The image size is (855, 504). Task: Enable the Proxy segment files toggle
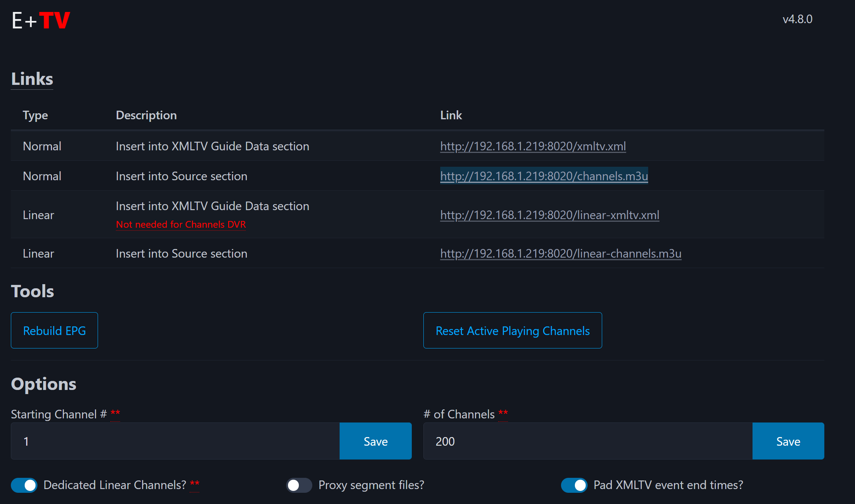pos(299,485)
